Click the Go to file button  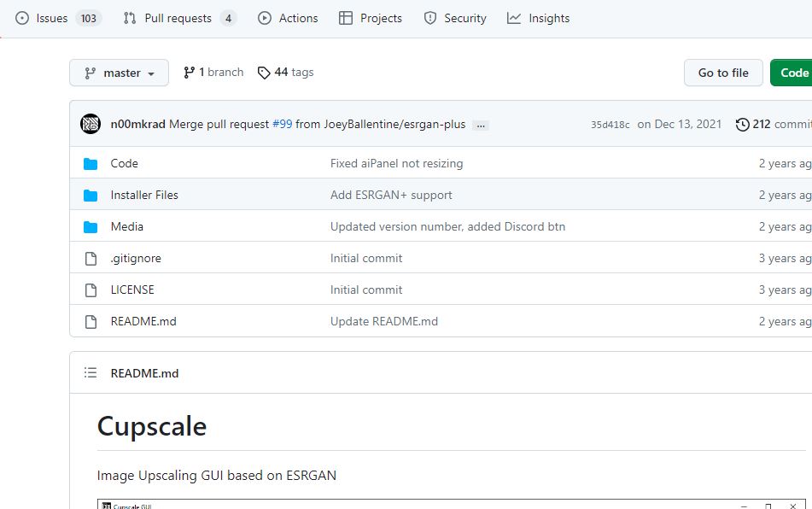pos(723,73)
